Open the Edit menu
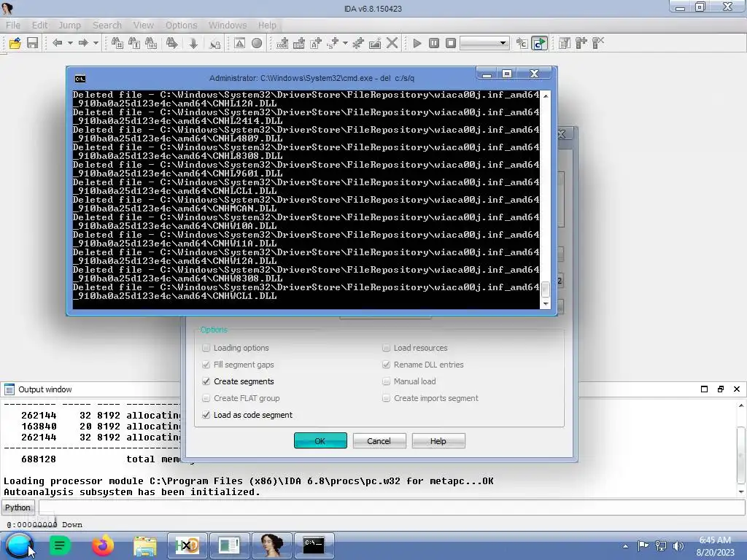This screenshot has height=560, width=747. click(x=39, y=26)
